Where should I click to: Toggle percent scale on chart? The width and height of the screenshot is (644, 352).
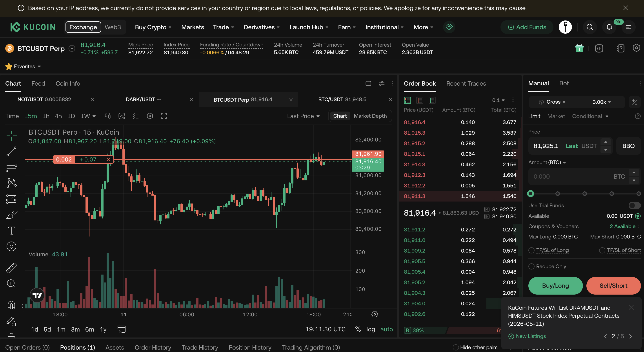tap(358, 329)
